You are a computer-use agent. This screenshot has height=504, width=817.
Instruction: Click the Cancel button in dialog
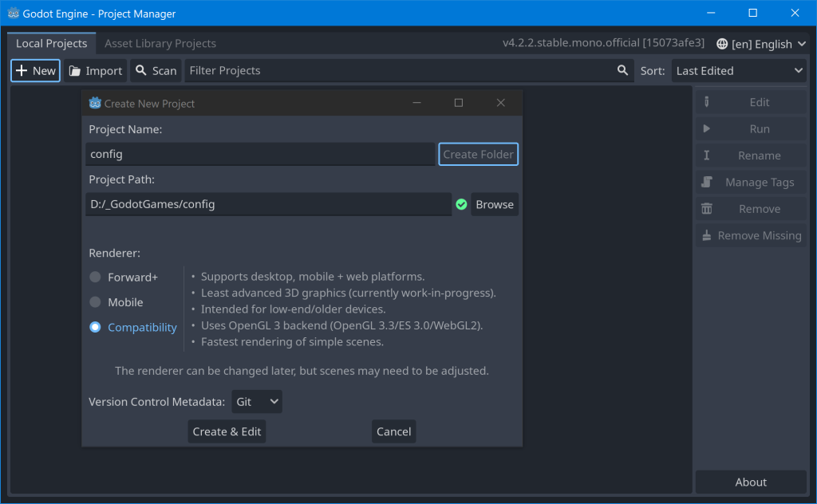coord(393,431)
